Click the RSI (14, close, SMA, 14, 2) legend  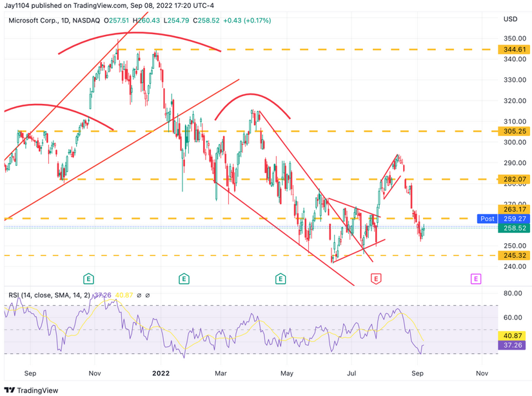tap(50, 295)
